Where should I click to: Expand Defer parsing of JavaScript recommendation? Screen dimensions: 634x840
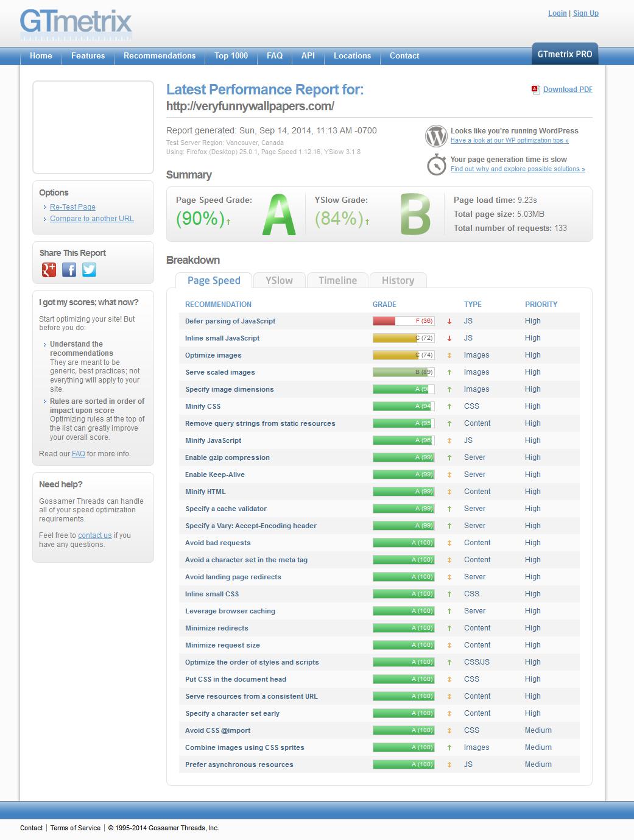pos(230,321)
